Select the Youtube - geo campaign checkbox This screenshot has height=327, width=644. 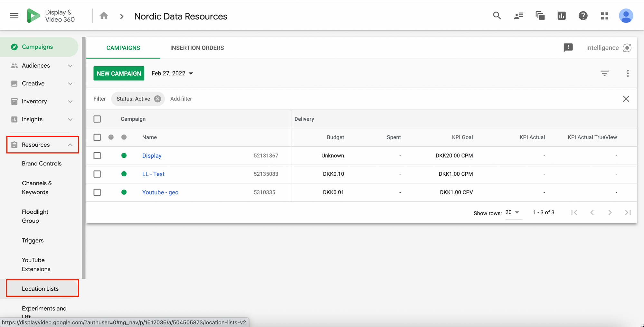97,192
